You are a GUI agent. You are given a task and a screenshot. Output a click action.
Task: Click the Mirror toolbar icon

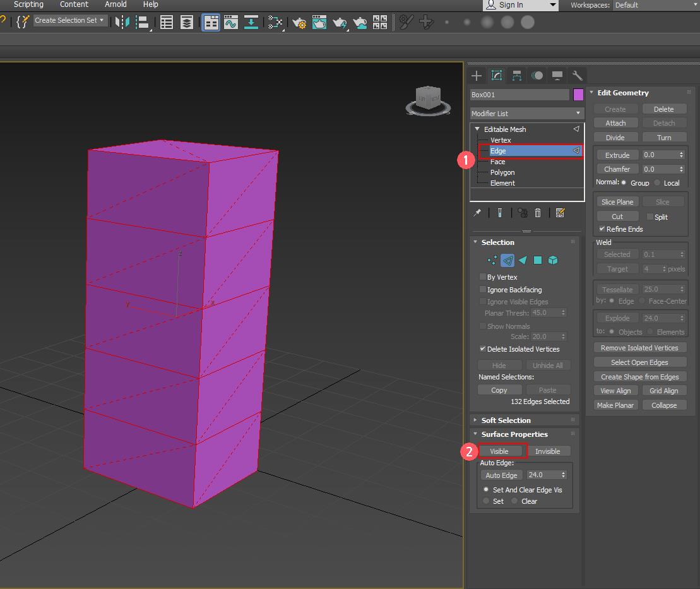[122, 22]
